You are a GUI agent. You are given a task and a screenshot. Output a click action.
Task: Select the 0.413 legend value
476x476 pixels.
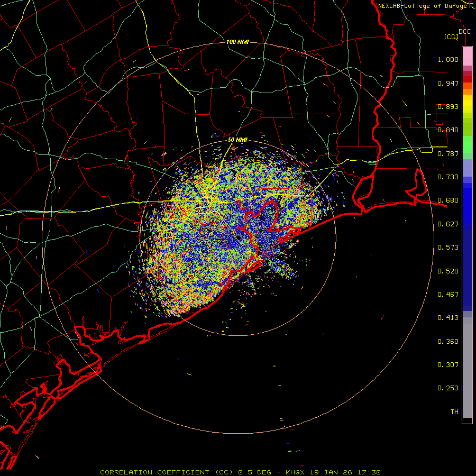(x=448, y=318)
